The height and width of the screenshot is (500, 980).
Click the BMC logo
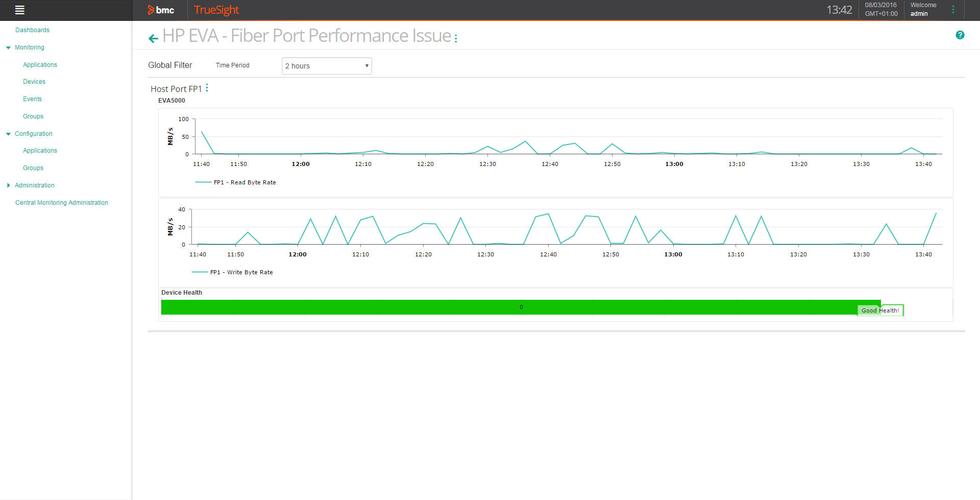tap(161, 10)
